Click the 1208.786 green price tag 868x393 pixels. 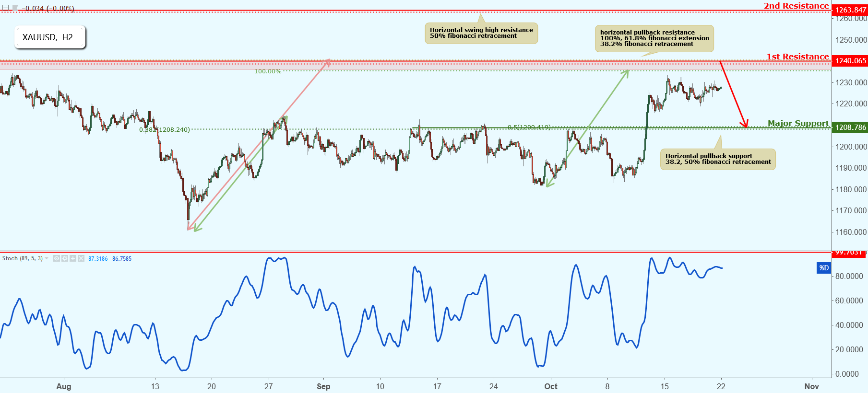[x=850, y=127]
